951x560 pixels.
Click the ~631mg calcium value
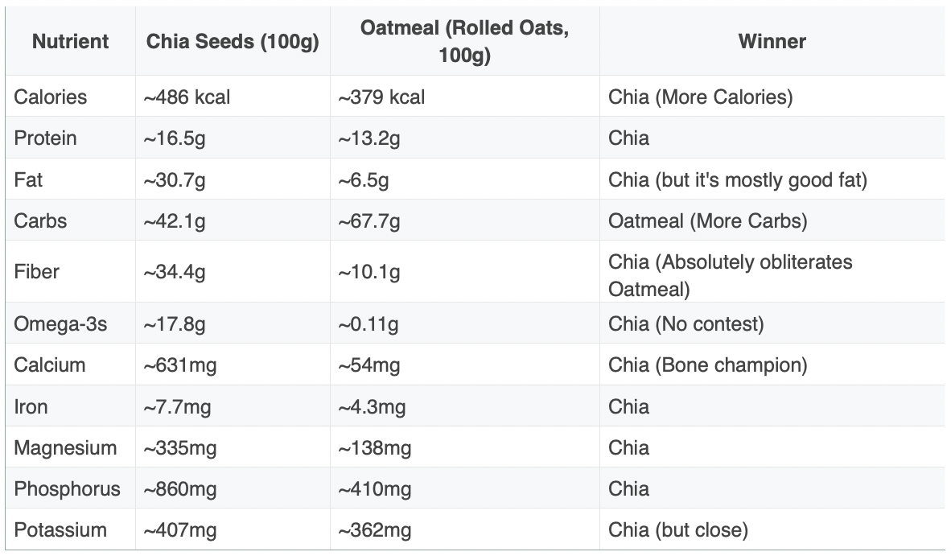point(180,365)
